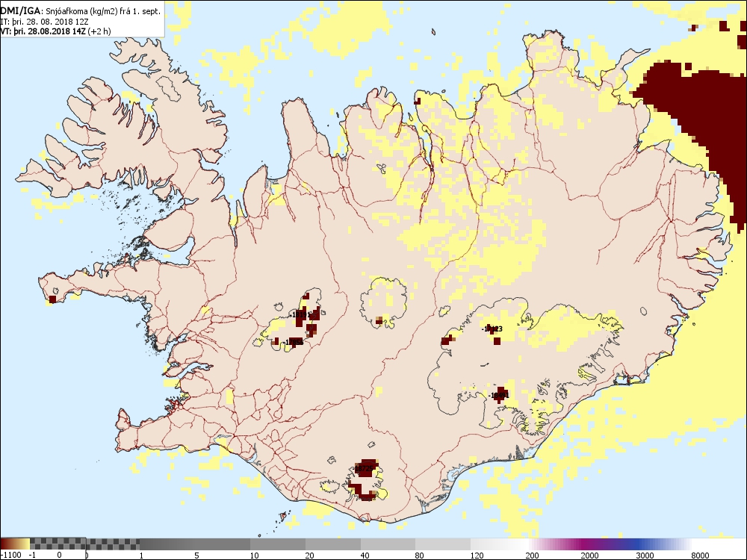Click the legend value 120
The width and height of the screenshot is (747, 560).
pyautogui.click(x=477, y=556)
